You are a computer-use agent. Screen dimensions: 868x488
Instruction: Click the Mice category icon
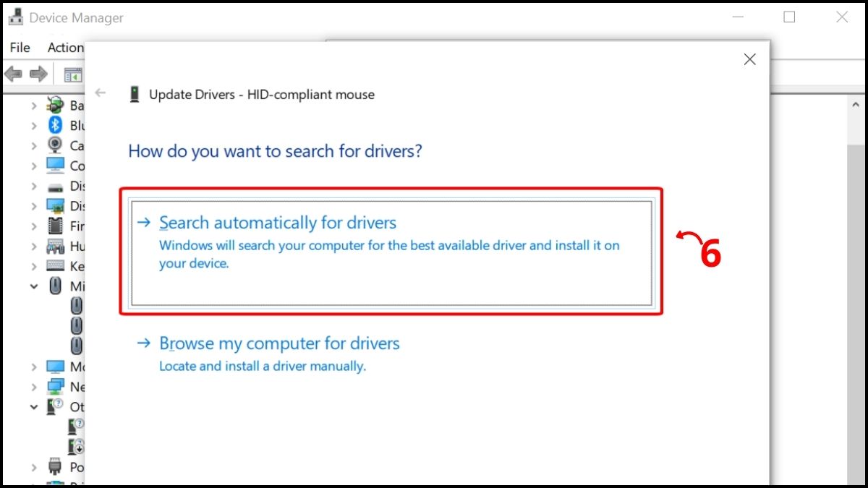(56, 286)
